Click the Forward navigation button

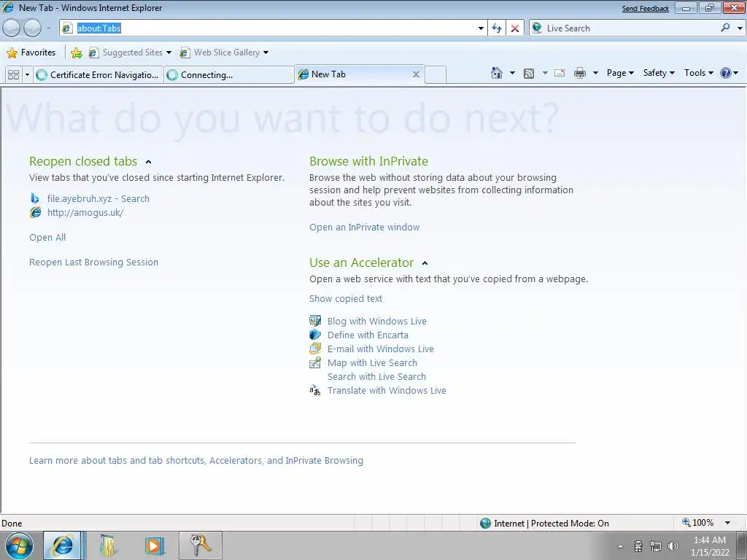point(32,28)
